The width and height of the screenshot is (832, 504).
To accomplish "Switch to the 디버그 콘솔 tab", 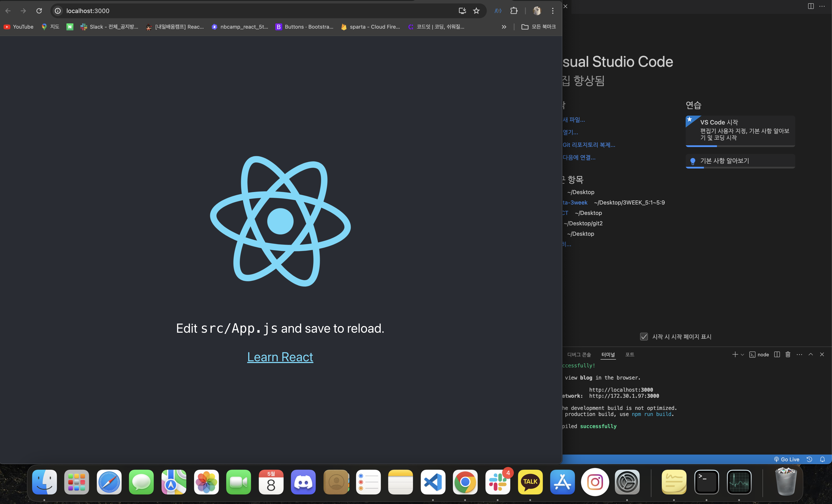I will pyautogui.click(x=579, y=354).
